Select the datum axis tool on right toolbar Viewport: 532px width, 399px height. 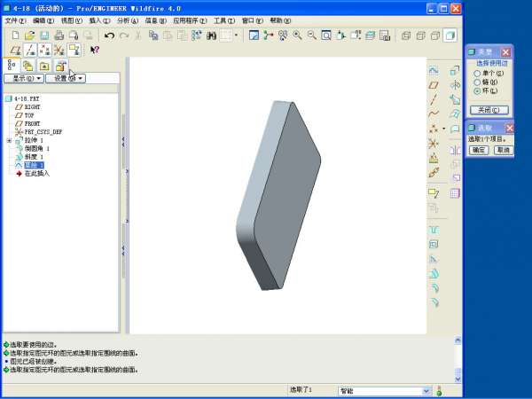tap(434, 99)
